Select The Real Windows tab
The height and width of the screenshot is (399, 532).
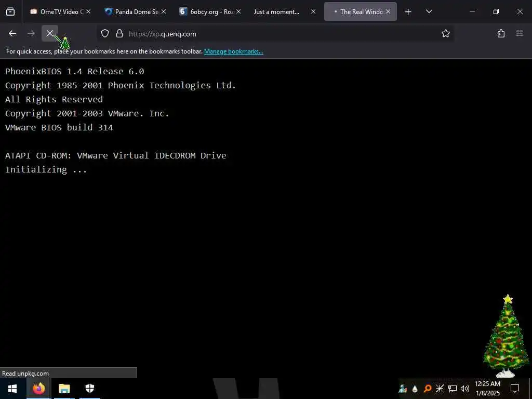coord(361,11)
